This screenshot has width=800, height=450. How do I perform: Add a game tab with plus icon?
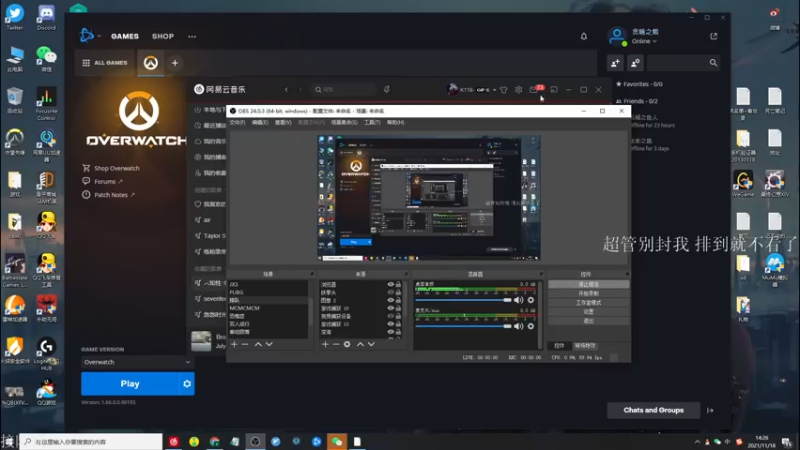(x=175, y=63)
